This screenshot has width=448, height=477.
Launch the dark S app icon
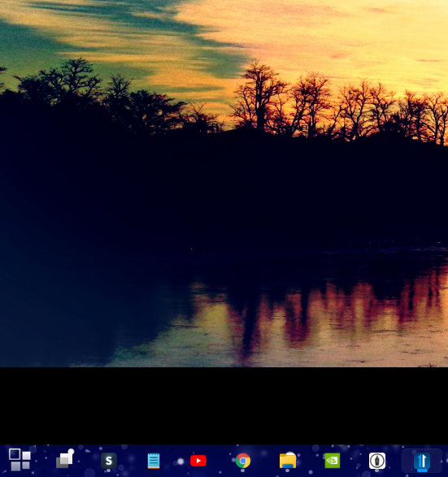click(109, 461)
